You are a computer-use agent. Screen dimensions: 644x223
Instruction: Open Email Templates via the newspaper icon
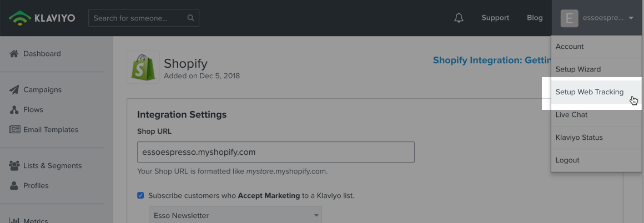[15, 130]
